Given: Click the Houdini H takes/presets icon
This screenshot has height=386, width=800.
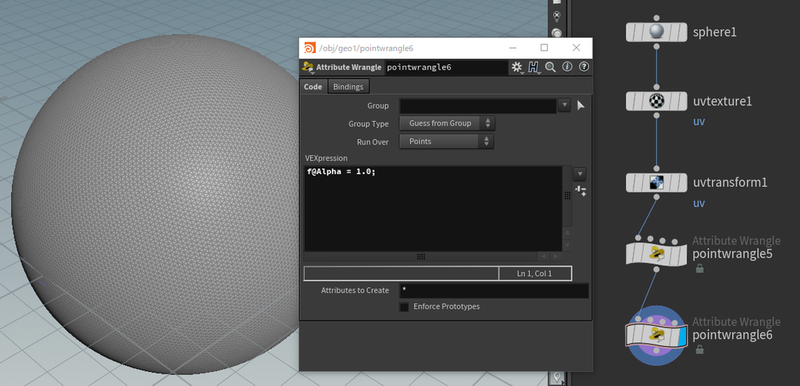Looking at the screenshot, I should click(534, 67).
